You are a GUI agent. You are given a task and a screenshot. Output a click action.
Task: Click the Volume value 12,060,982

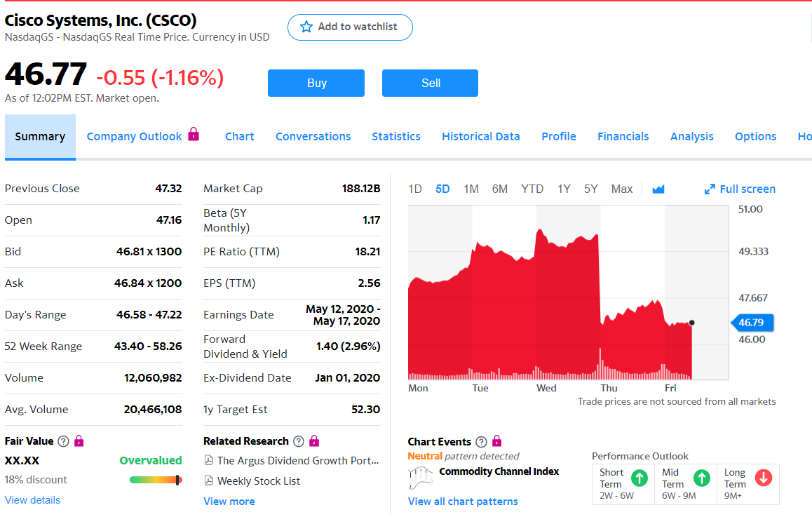pos(153,378)
